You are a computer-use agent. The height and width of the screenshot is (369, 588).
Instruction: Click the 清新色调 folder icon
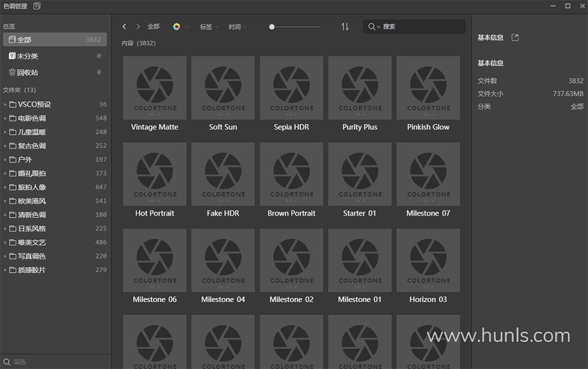click(x=13, y=215)
